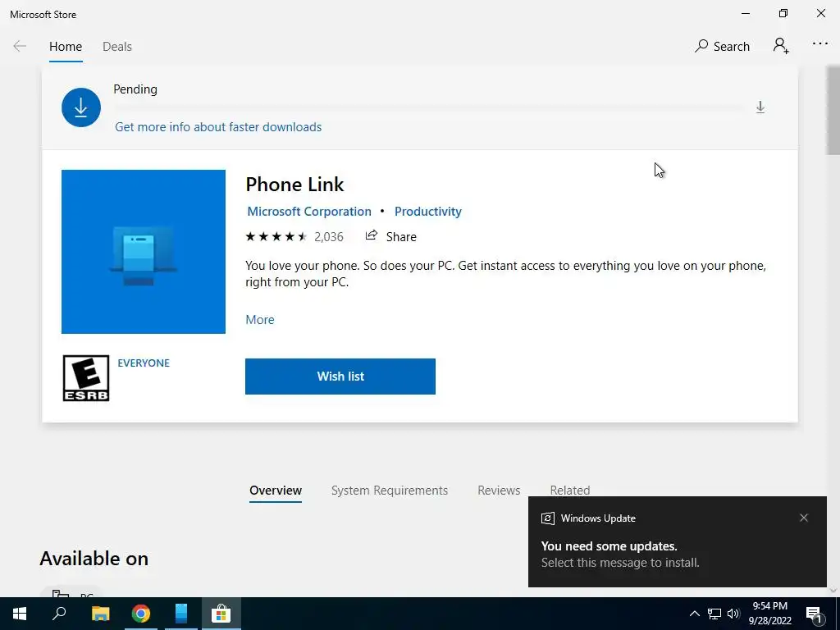Click the 2,036 ratings count
The image size is (840, 630).
click(328, 237)
